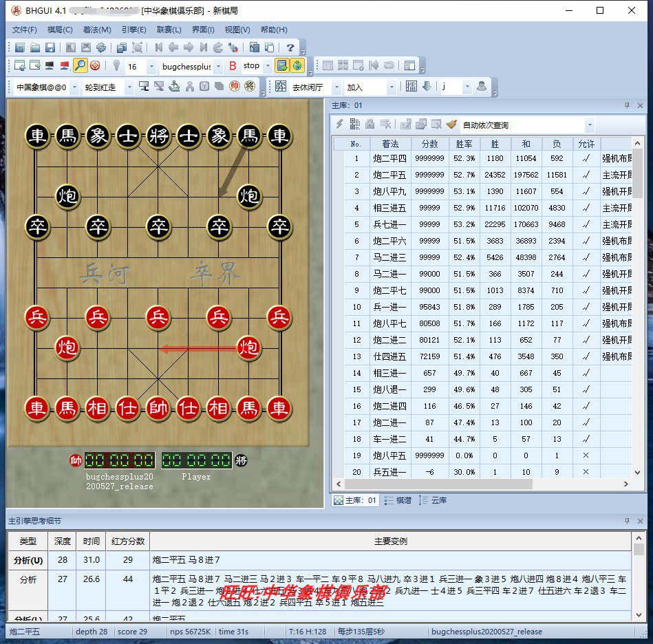Select the 兵七进一 row in book table

488,224
